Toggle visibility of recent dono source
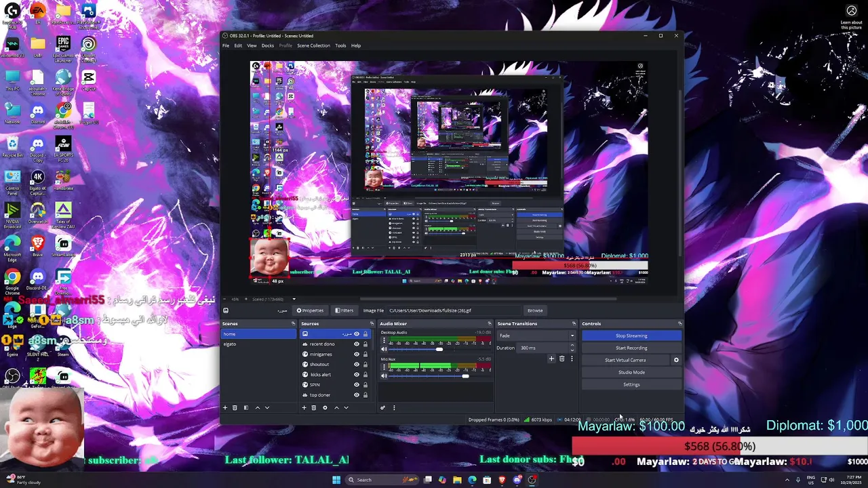Image resolution: width=868 pixels, height=488 pixels. click(357, 344)
